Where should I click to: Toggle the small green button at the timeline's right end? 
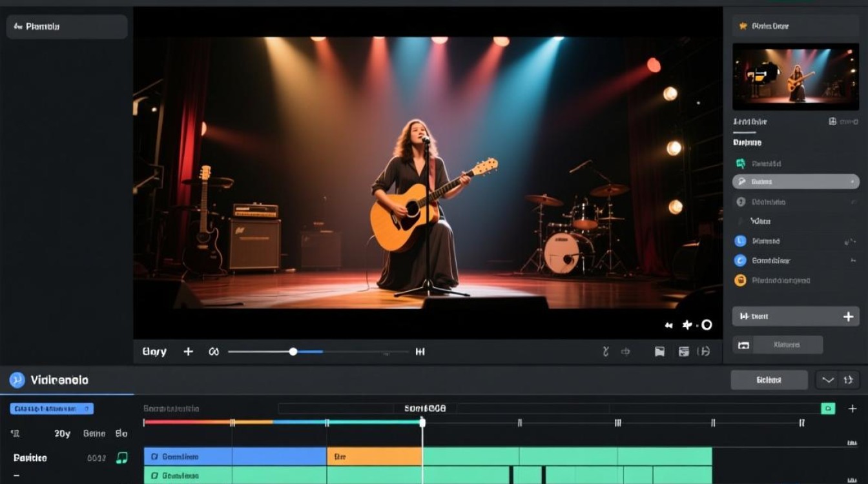pyautogui.click(x=828, y=408)
